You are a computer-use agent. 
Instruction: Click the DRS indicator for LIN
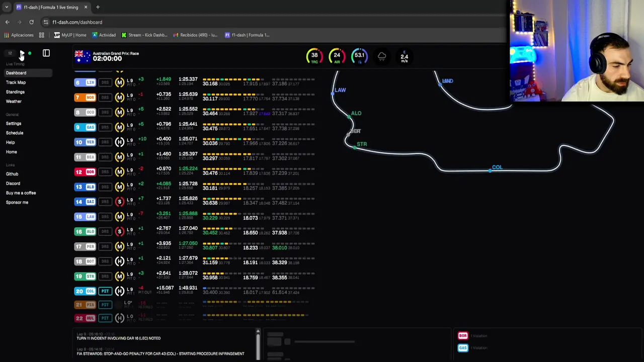105,82
